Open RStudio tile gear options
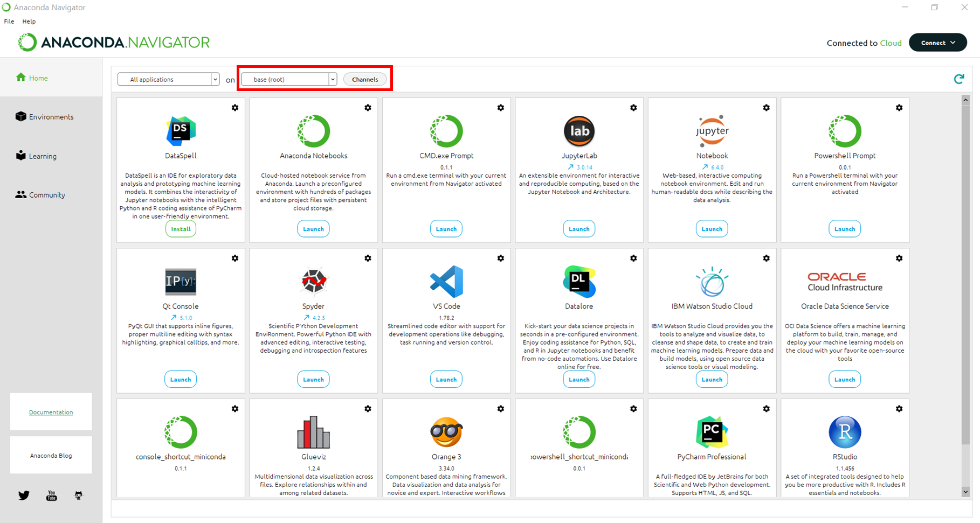980x523 pixels. pos(899,409)
